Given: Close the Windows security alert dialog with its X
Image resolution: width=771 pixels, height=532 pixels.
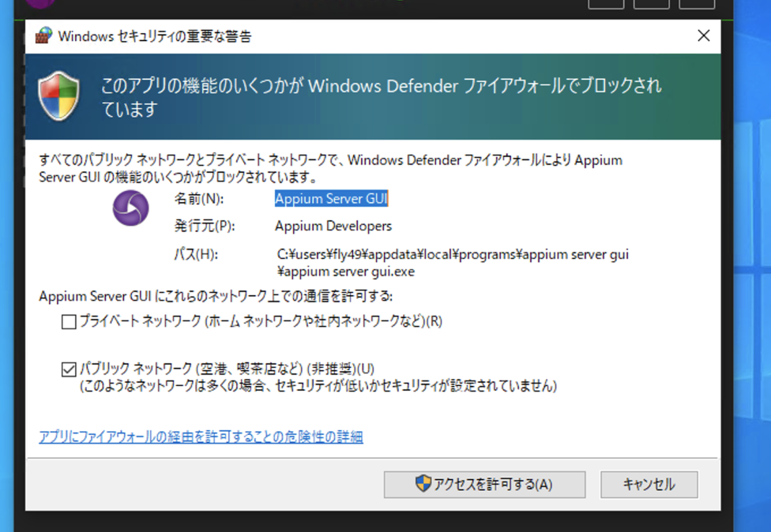Looking at the screenshot, I should tap(703, 36).
